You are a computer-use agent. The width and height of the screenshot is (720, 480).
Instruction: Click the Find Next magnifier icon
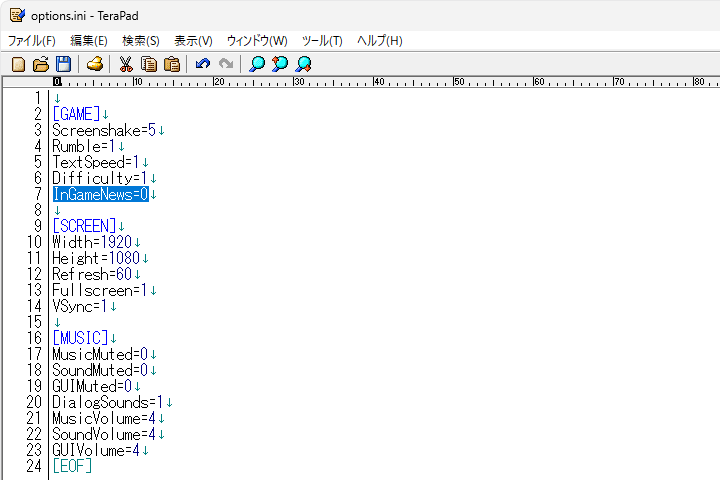(303, 64)
